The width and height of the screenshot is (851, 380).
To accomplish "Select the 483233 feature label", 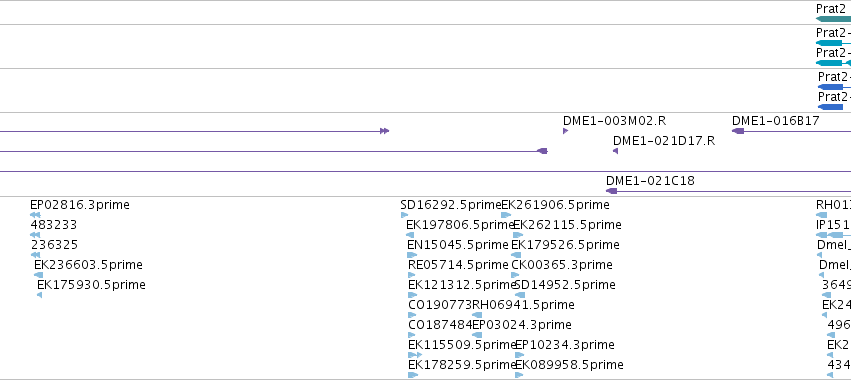I will [54, 225].
